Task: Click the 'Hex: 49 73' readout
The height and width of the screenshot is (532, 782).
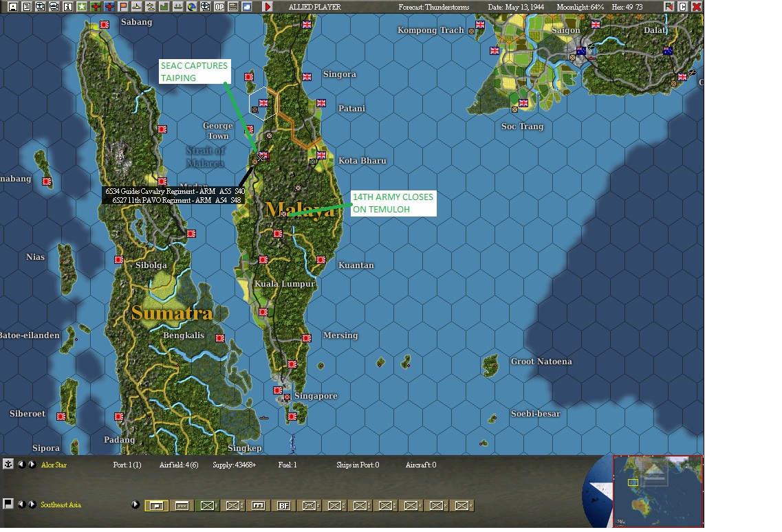Action: tap(627, 7)
